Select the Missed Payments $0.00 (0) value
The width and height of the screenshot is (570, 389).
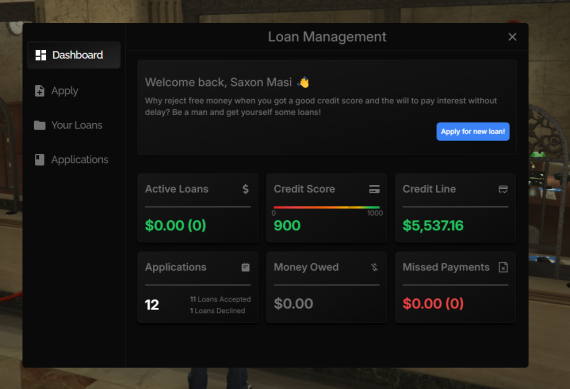tap(433, 304)
